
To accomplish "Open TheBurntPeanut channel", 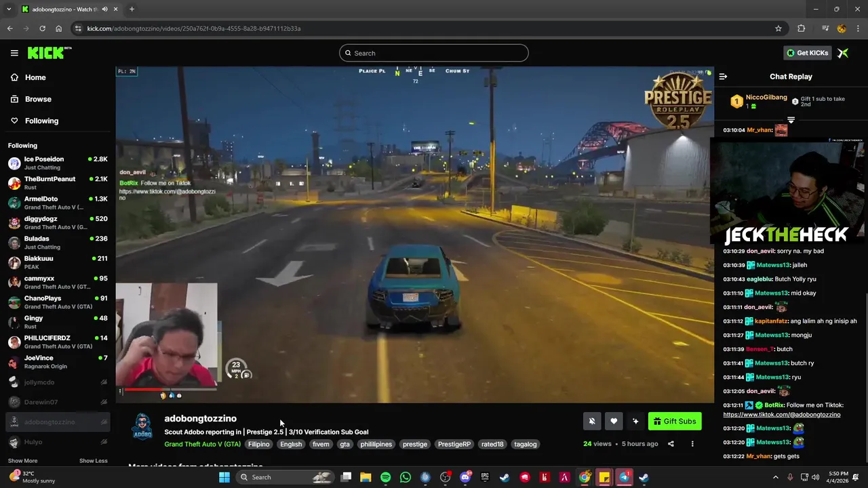I will point(58,183).
